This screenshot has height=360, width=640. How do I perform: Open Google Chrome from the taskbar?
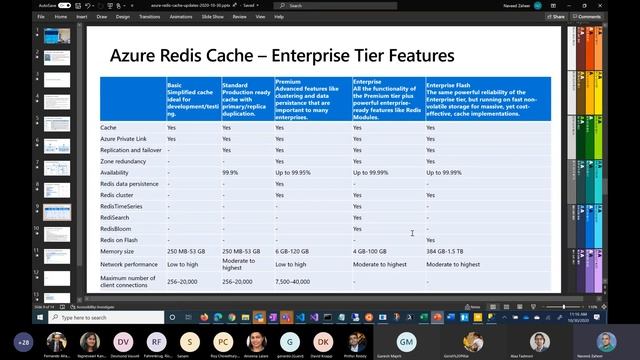[232, 318]
